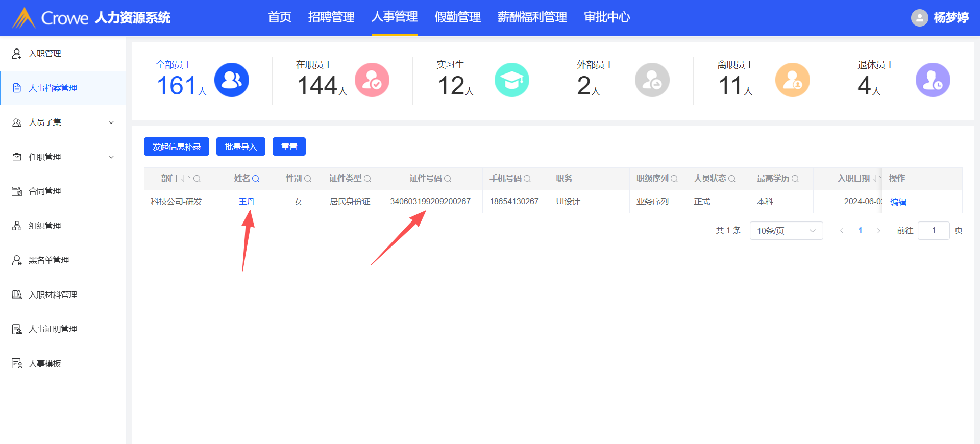Click the 重置 button
The image size is (980, 444).
[x=289, y=146]
